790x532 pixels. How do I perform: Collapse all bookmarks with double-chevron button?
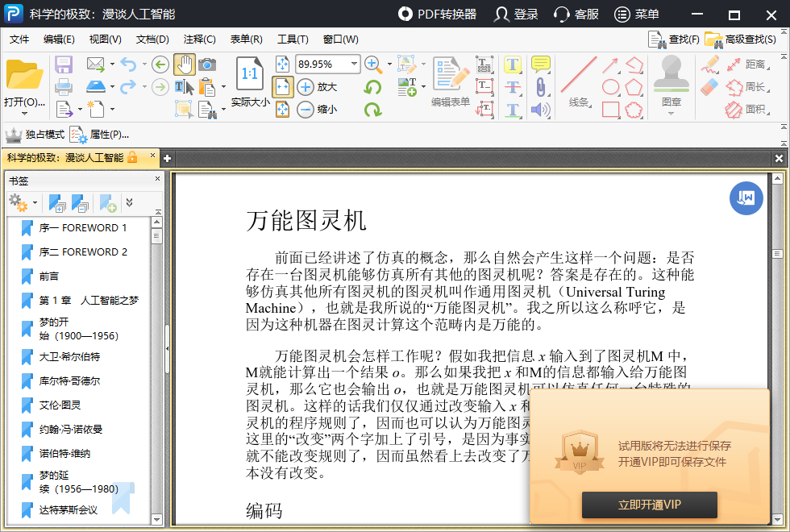pos(128,204)
